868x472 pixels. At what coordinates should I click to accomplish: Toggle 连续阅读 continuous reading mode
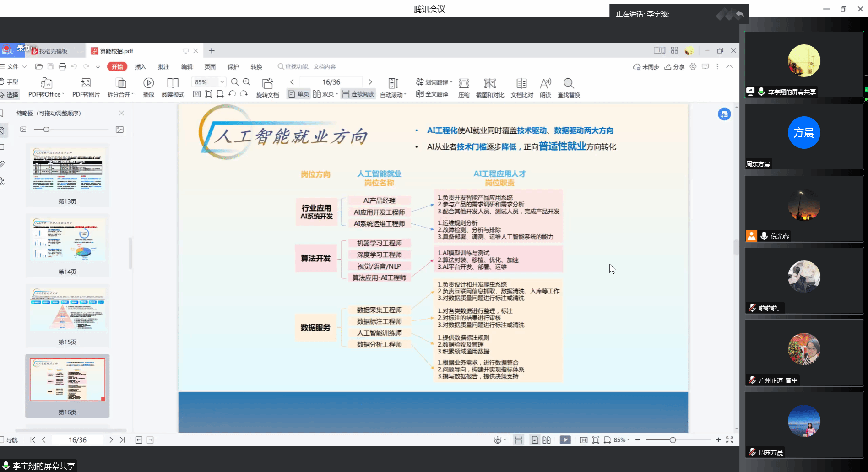(x=358, y=94)
